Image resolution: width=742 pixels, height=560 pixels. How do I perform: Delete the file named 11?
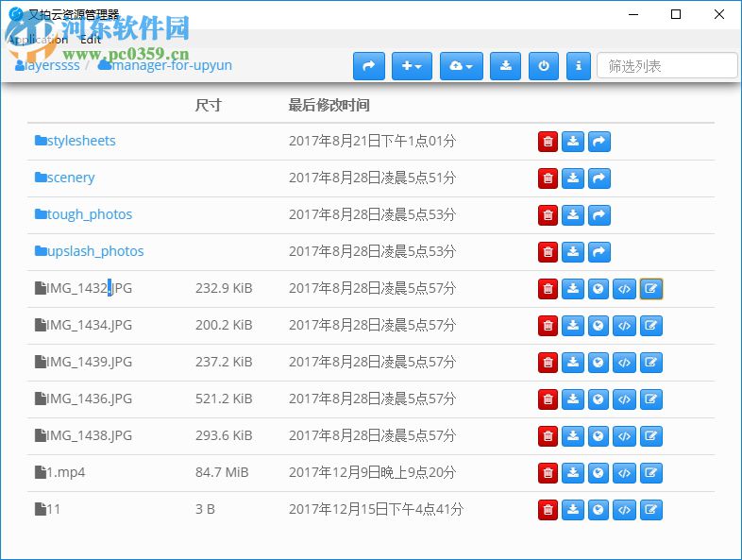548,510
